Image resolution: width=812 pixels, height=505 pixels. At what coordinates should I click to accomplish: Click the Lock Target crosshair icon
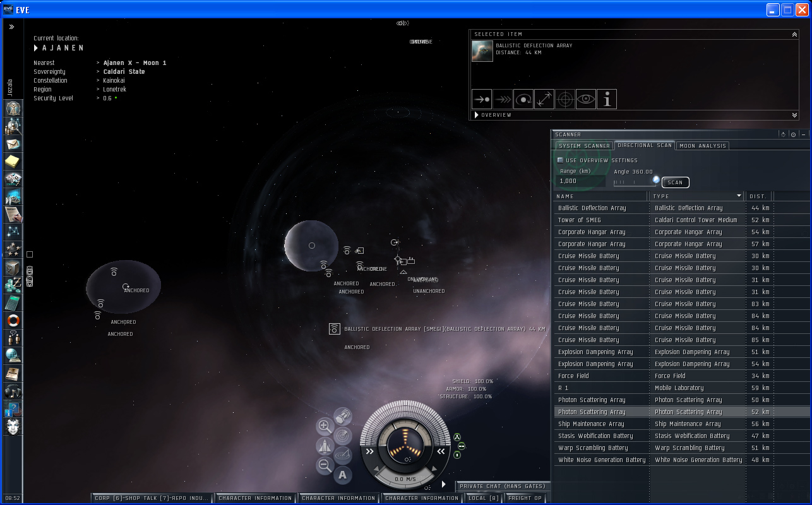(x=565, y=99)
